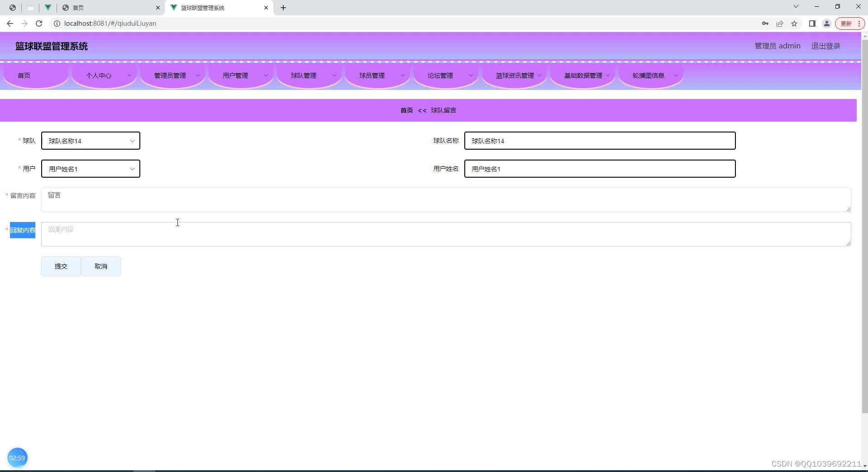Open the tab search chevron
Image resolution: width=868 pixels, height=472 pixels.
[796, 7]
